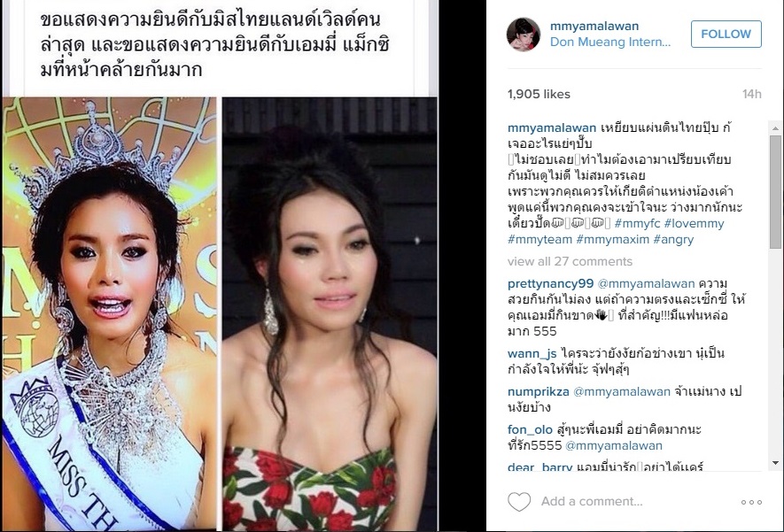This screenshot has width=784, height=532.
Task: Click the 1,905 likes count
Action: 539,94
